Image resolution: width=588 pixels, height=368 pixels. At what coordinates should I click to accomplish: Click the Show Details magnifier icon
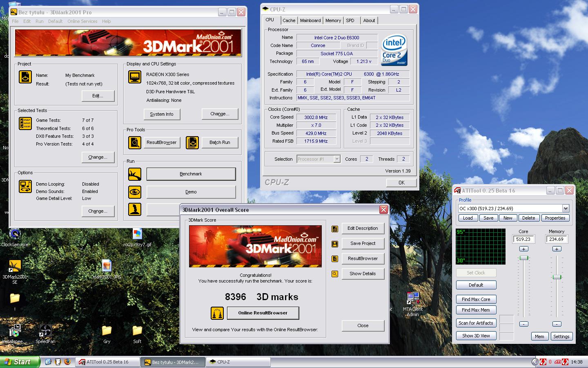[x=335, y=274]
